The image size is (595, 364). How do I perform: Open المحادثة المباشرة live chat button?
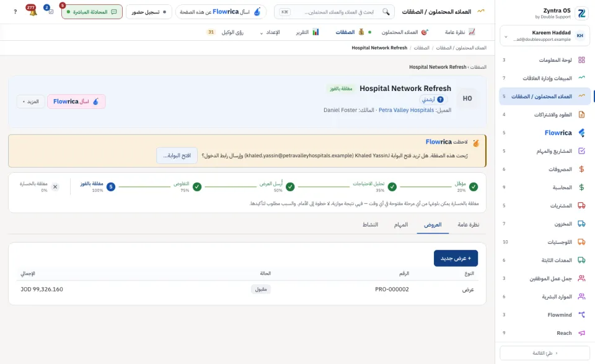tap(92, 12)
